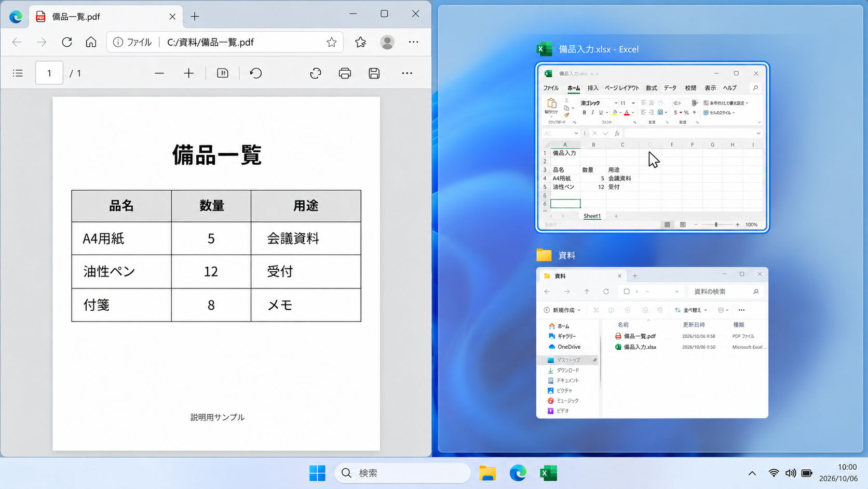Click the taskbar search box 検索

(403, 473)
